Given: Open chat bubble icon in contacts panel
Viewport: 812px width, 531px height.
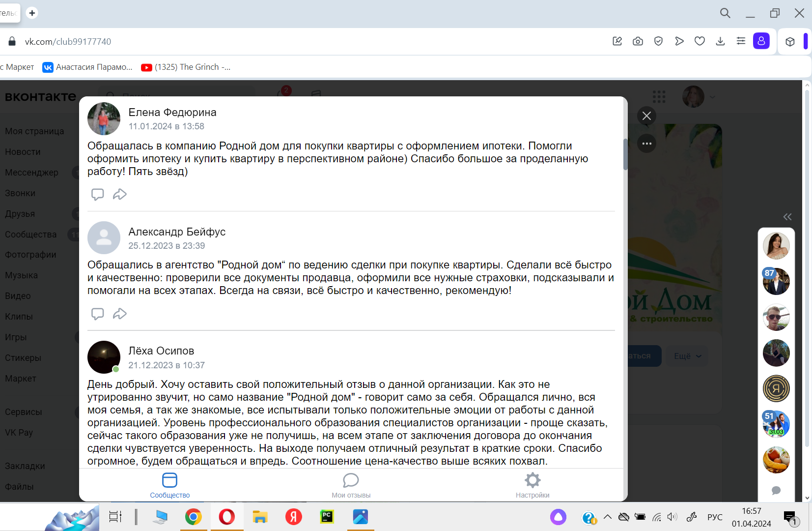Looking at the screenshot, I should point(776,490).
